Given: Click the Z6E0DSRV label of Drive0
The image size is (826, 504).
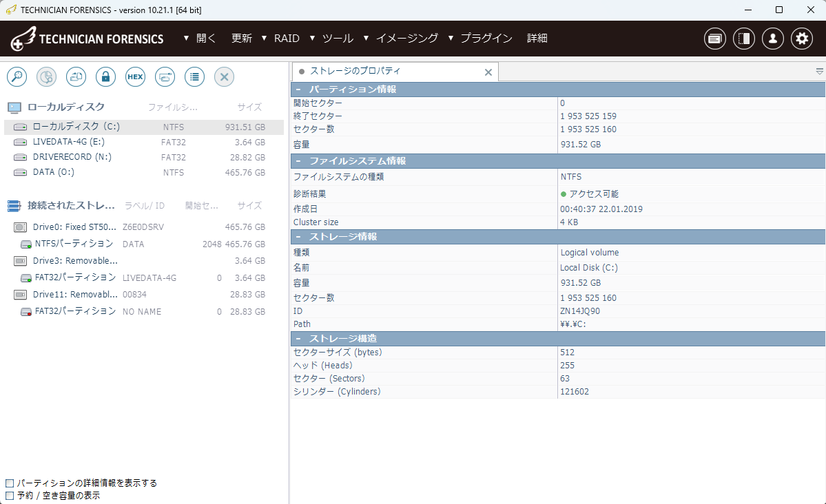Looking at the screenshot, I should [143, 227].
